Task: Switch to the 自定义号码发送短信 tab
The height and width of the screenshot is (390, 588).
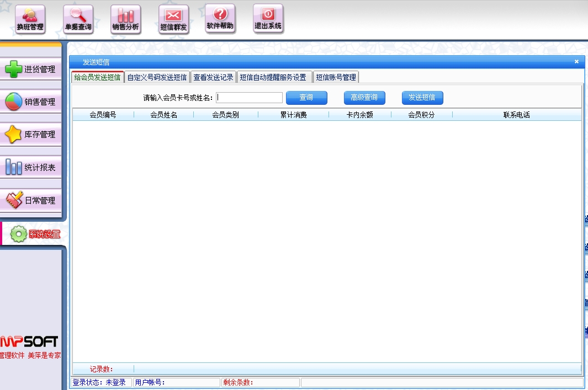Action: (157, 77)
